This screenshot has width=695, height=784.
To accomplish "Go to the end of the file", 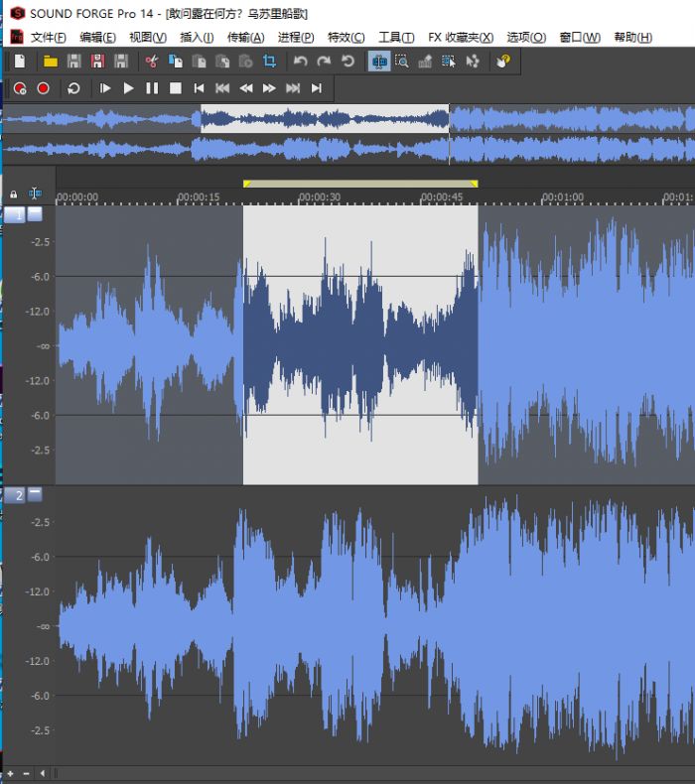I will tap(317, 88).
